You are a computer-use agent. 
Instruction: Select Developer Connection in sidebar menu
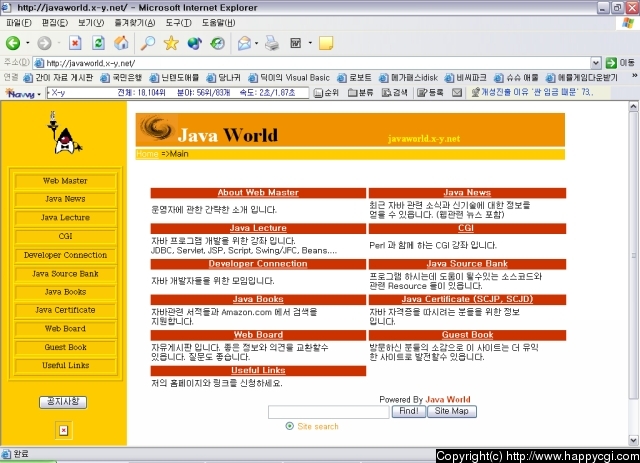(x=65, y=255)
